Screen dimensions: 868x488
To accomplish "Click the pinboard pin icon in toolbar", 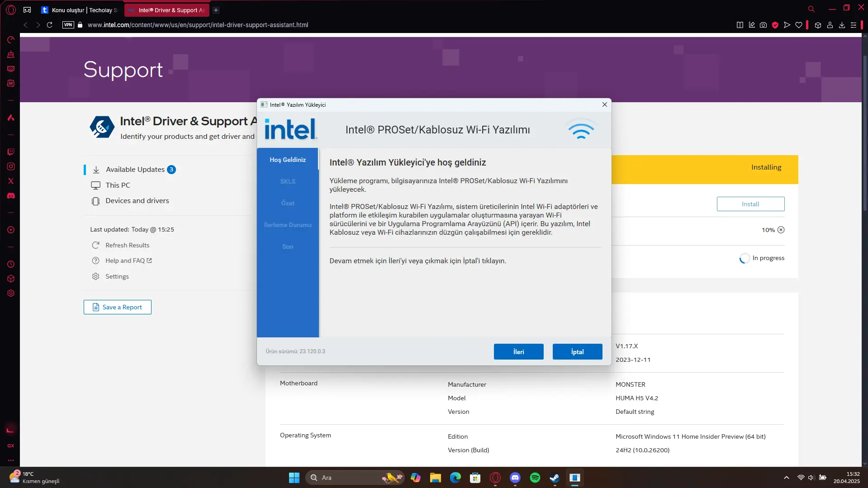I will pos(752,25).
